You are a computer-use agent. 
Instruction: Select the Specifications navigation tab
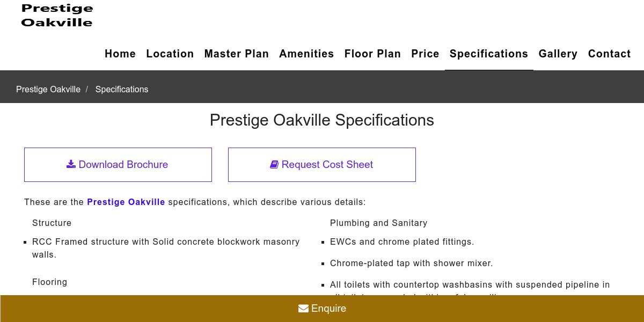pyautogui.click(x=488, y=54)
